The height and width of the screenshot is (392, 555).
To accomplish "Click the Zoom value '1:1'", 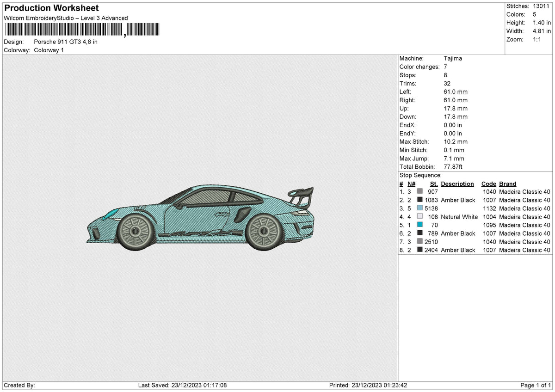I will (x=538, y=39).
